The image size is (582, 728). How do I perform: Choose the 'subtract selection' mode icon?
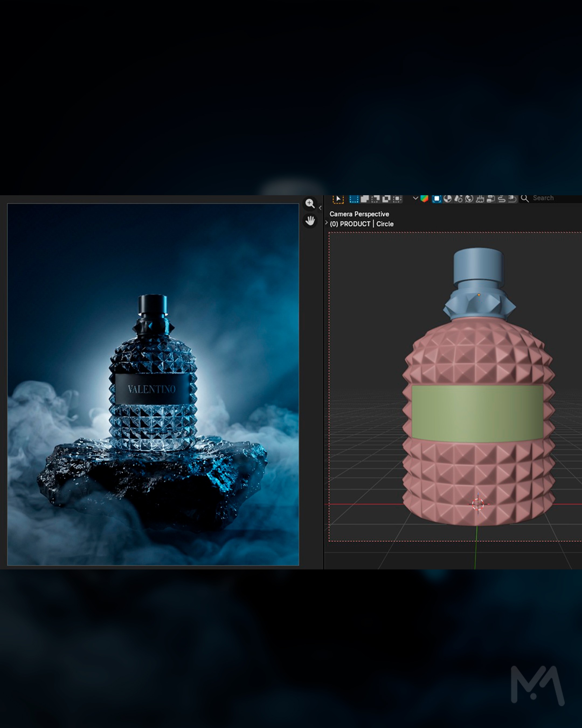(376, 199)
